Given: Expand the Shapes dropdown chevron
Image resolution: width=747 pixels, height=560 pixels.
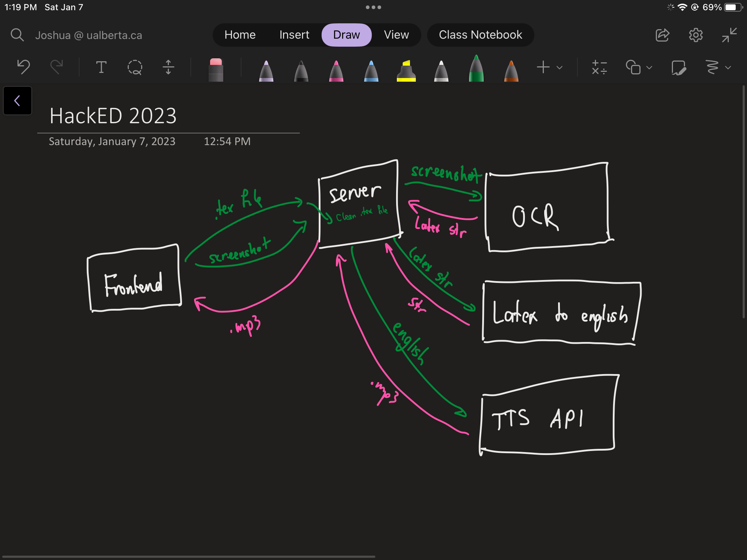Looking at the screenshot, I should pyautogui.click(x=649, y=67).
